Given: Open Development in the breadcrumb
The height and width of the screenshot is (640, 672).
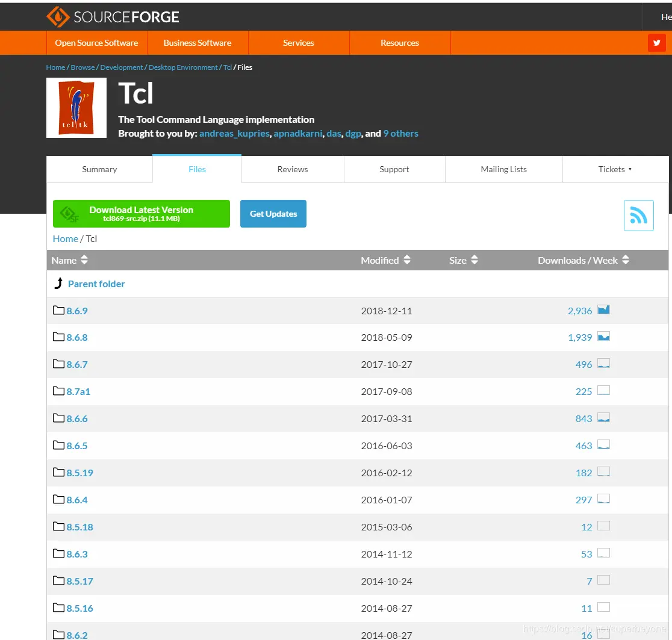Looking at the screenshot, I should point(122,67).
